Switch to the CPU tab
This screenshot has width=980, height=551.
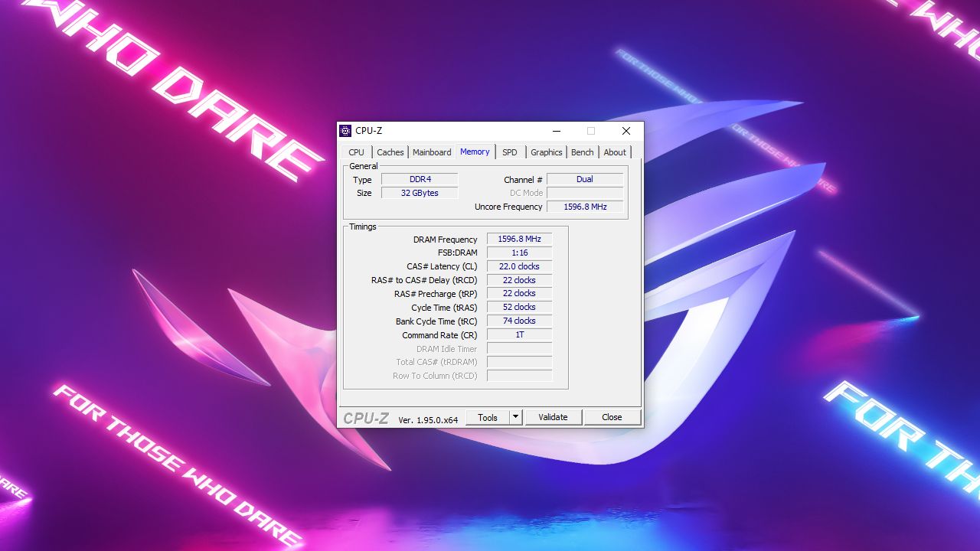coord(355,152)
